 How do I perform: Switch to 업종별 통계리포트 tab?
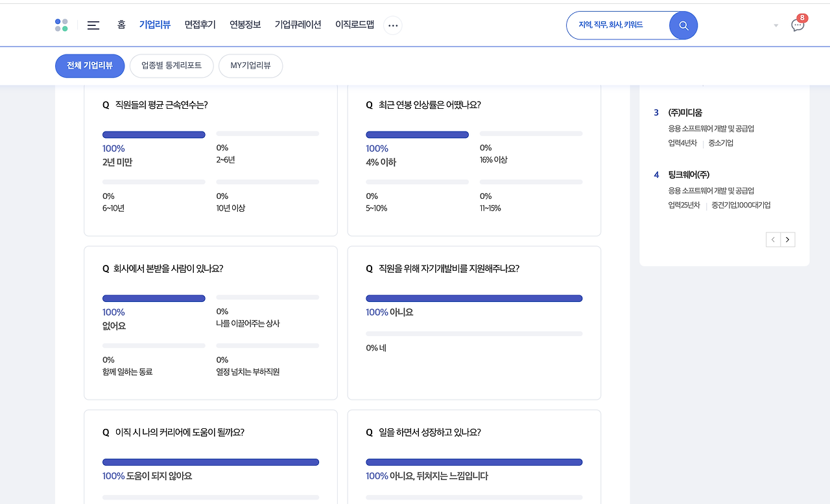click(171, 65)
